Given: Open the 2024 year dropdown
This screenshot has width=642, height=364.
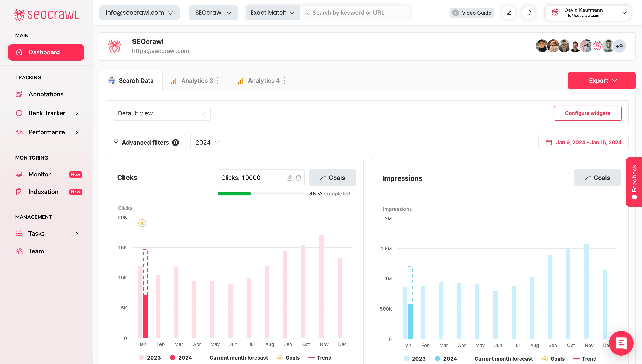Looking at the screenshot, I should 207,143.
